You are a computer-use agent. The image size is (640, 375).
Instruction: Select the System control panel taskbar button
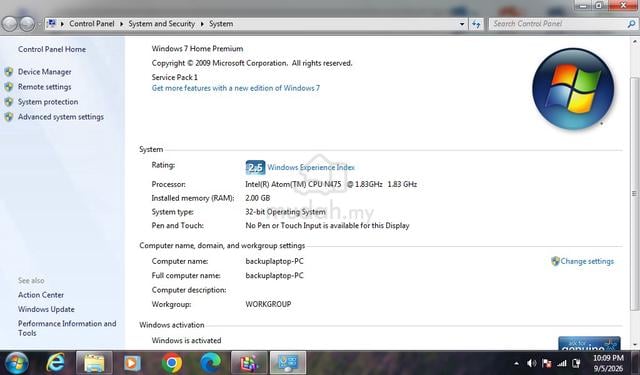(288, 363)
